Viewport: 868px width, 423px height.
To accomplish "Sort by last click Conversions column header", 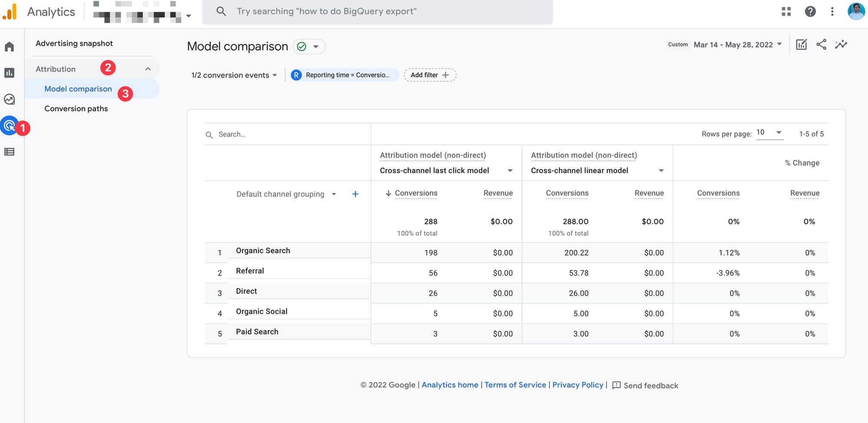I will 416,193.
